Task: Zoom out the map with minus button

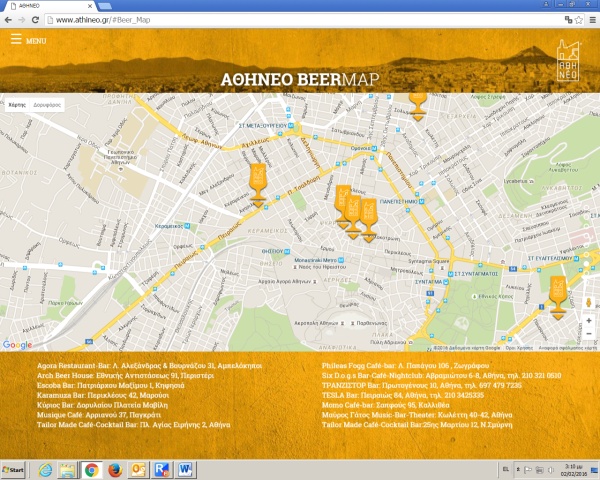Action: pyautogui.click(x=588, y=335)
